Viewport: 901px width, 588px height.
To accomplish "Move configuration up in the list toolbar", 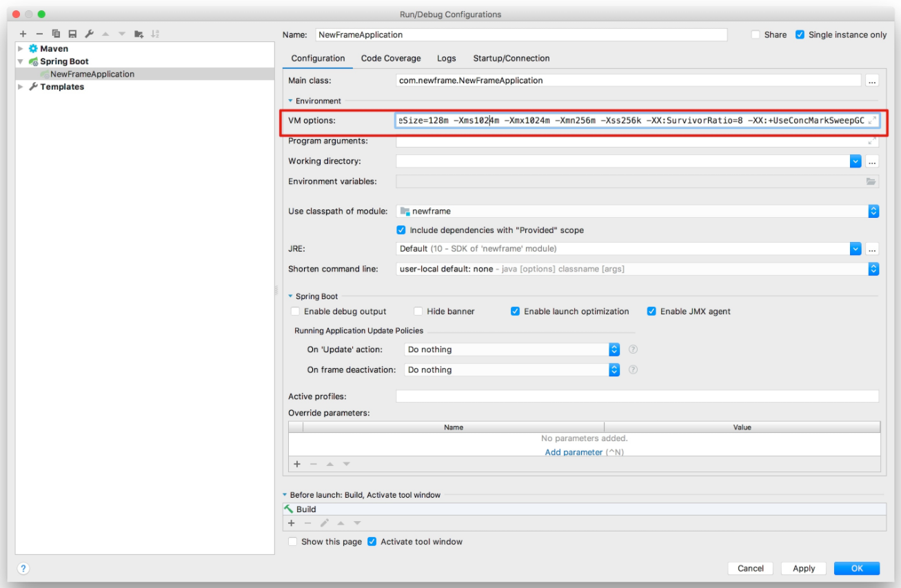I will click(x=105, y=34).
